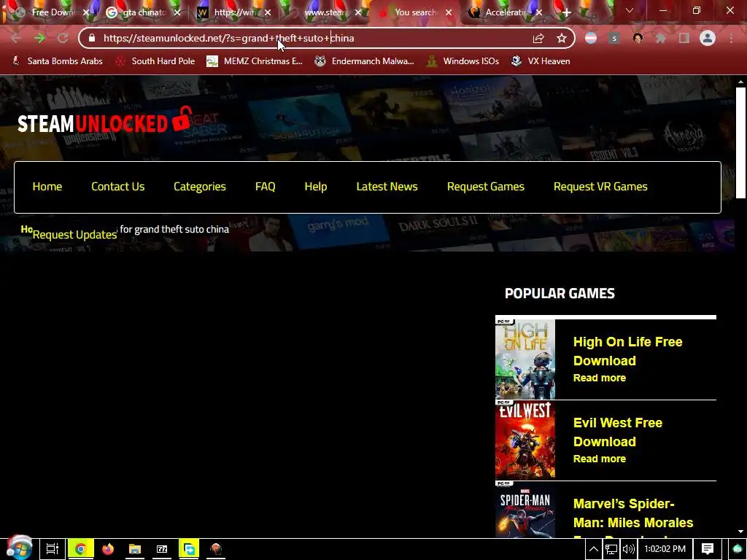This screenshot has width=747, height=560.
Task: Open 'Endermanch Malwa...' bookmark
Action: pos(365,61)
